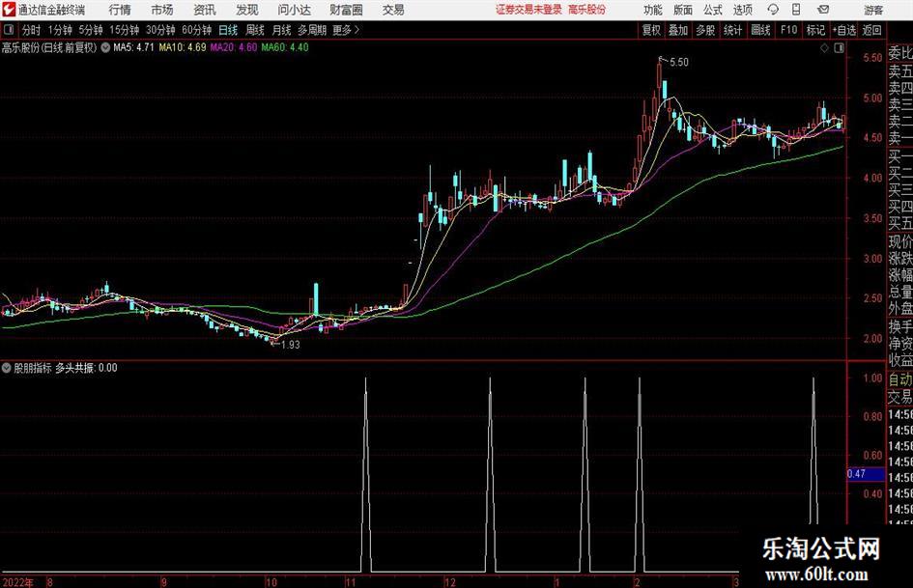The image size is (913, 588).
Task: Open the 资讯 menu
Action: tap(205, 10)
